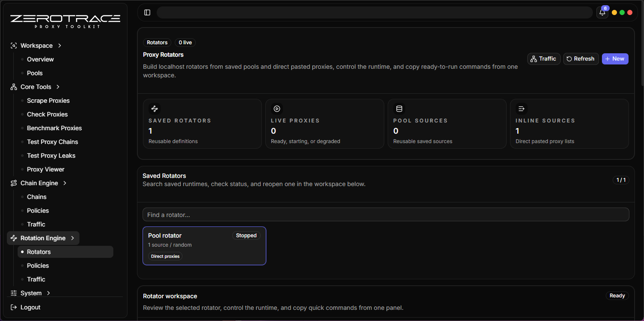Go to Test Proxy Leaks

click(x=51, y=156)
